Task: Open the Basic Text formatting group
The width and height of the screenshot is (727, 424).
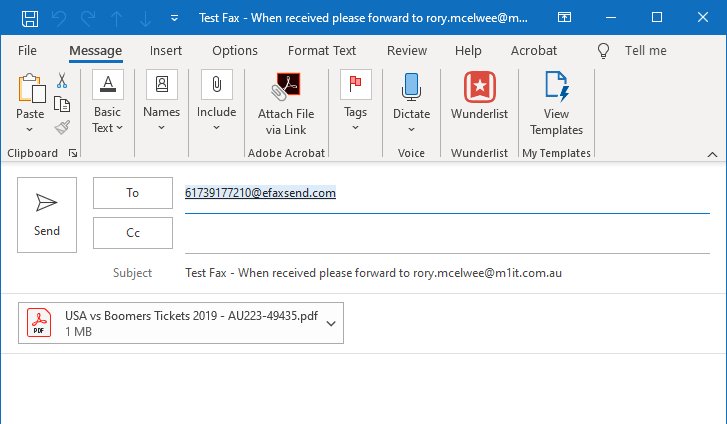Action: [108, 102]
